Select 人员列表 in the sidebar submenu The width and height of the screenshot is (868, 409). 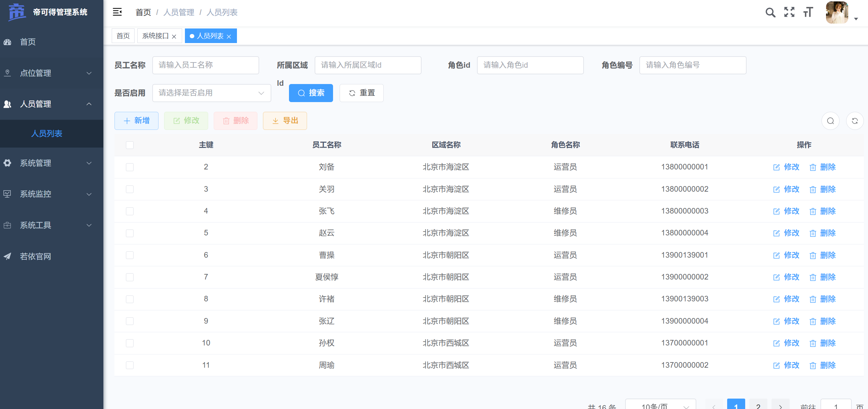point(47,134)
